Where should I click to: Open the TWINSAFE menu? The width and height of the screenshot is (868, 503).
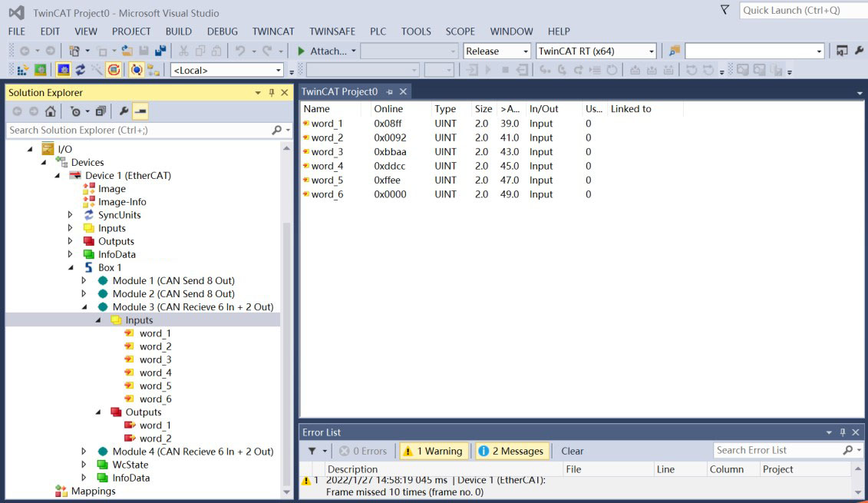[x=332, y=31]
